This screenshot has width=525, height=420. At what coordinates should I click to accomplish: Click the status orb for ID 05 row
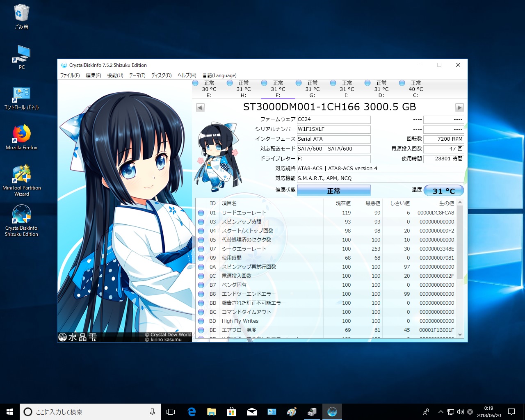201,240
